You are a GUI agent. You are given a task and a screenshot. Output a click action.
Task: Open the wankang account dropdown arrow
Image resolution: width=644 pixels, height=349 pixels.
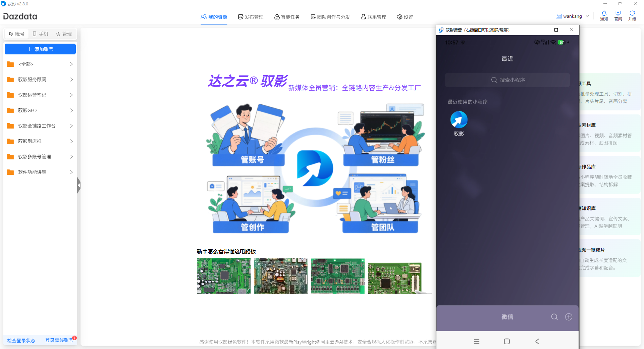point(587,16)
